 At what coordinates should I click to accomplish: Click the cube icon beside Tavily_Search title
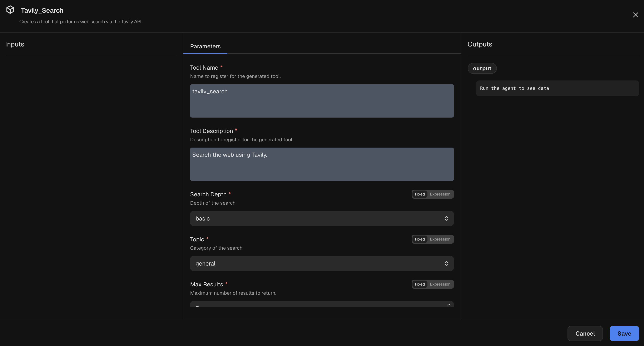click(10, 10)
